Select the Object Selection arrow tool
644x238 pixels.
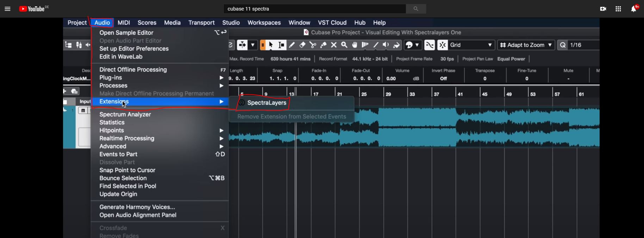271,45
